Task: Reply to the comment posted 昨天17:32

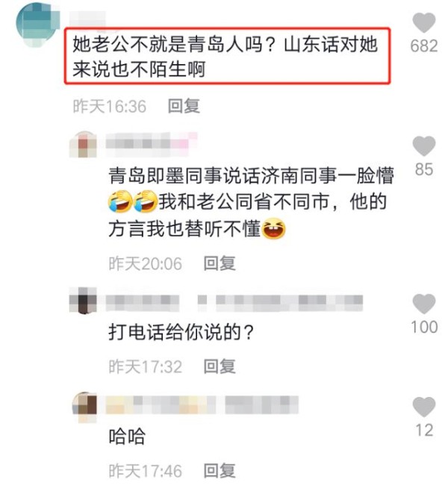Action: click(x=220, y=366)
